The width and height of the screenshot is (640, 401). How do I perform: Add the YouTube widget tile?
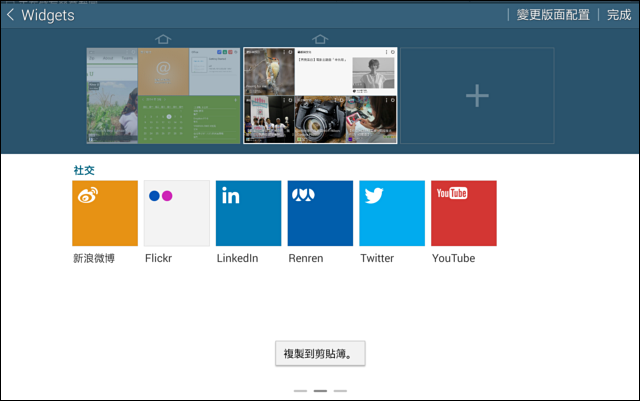pyautogui.click(x=464, y=213)
